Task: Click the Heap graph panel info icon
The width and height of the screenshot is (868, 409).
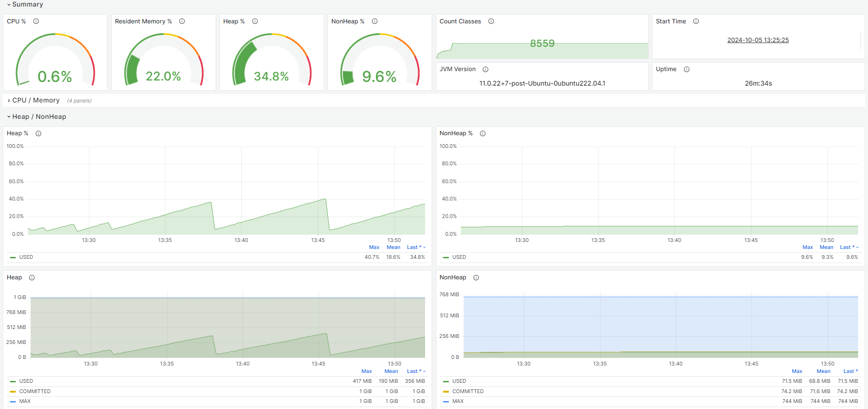Action: pos(32,278)
